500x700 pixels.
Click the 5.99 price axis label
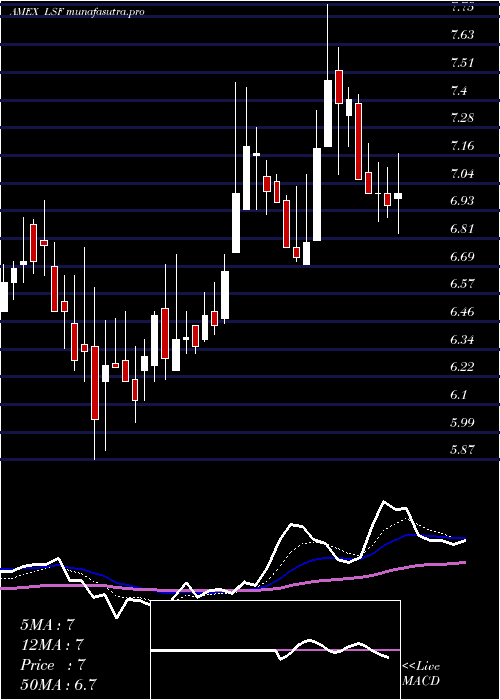coord(462,422)
